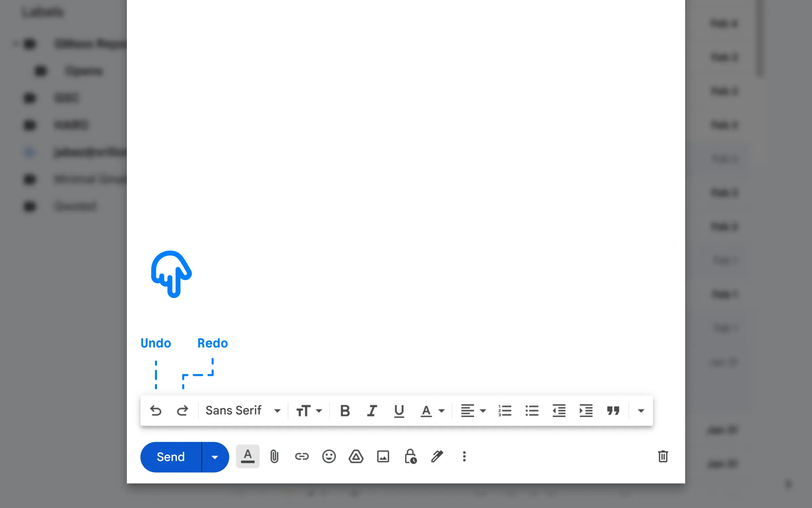The image size is (812, 508).
Task: Open the Sans Serif font dropdown
Action: click(x=243, y=410)
